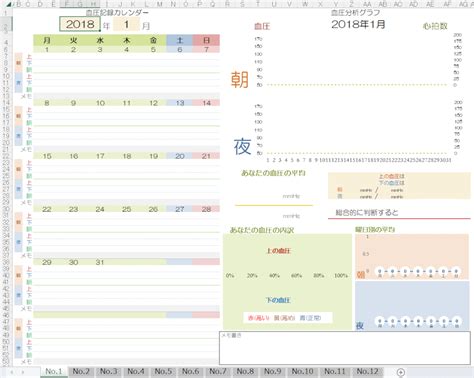The height and width of the screenshot is (378, 474).
Task: Open the No.1 sheet tab
Action: click(x=54, y=371)
